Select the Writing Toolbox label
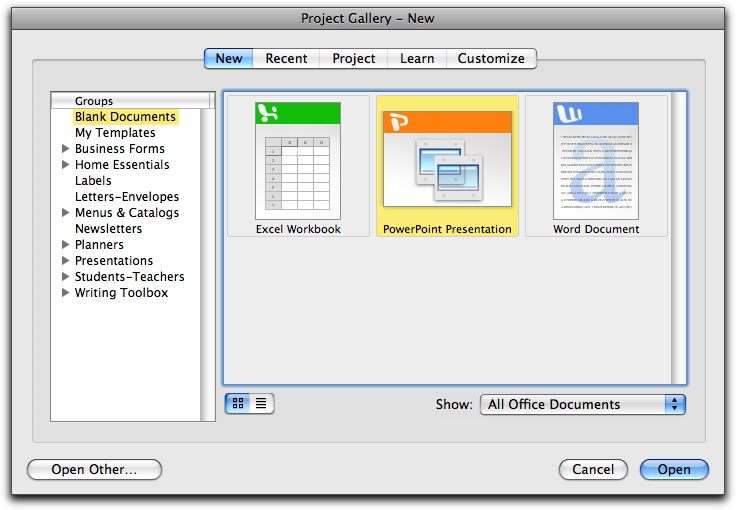This screenshot has width=736, height=510. tap(121, 292)
